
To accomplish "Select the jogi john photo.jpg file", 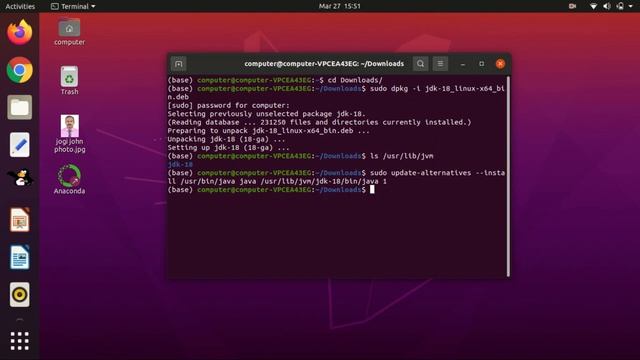I will [69, 134].
